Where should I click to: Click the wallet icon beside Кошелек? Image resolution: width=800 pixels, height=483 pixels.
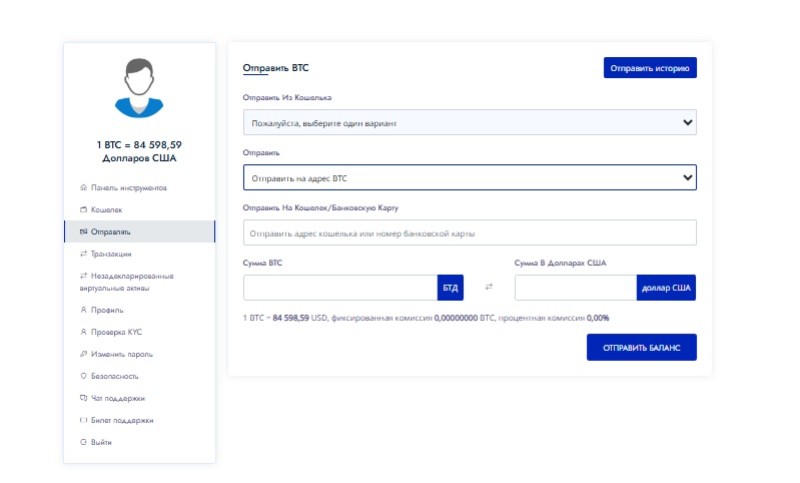point(83,210)
